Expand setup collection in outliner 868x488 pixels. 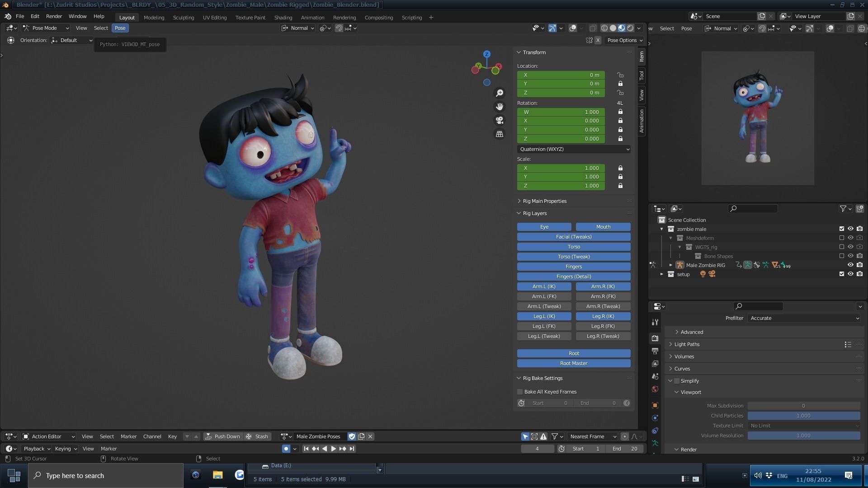click(x=662, y=274)
